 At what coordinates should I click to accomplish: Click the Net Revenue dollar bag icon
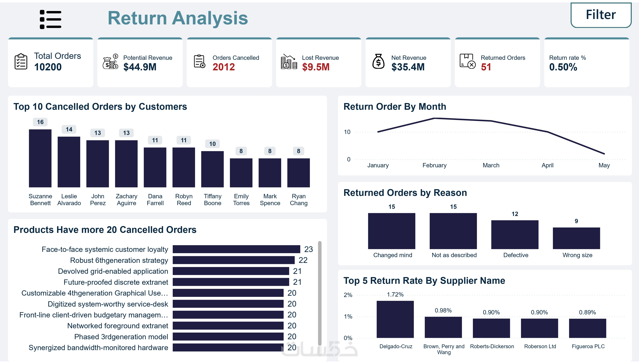point(378,62)
